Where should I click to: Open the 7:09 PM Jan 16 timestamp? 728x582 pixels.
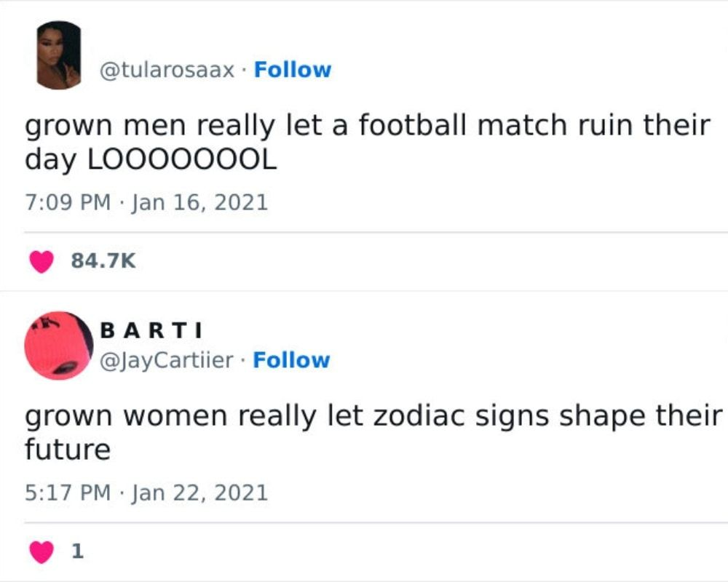[146, 202]
